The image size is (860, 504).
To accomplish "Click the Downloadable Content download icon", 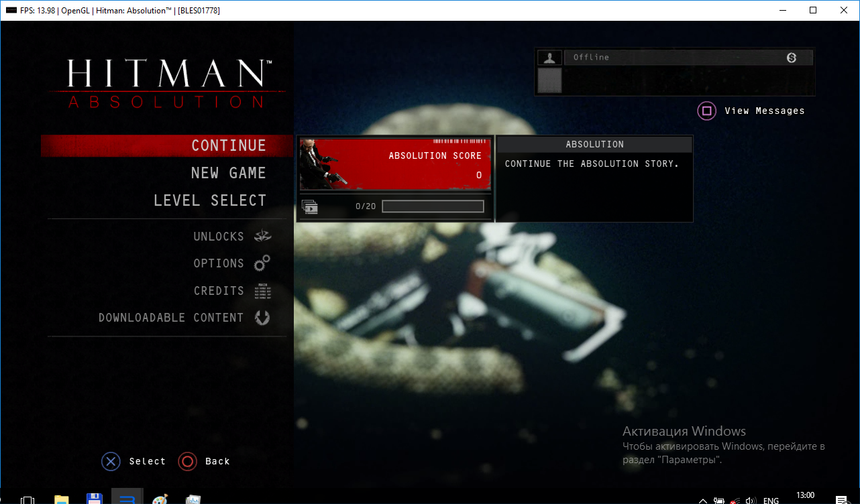I will [x=262, y=318].
